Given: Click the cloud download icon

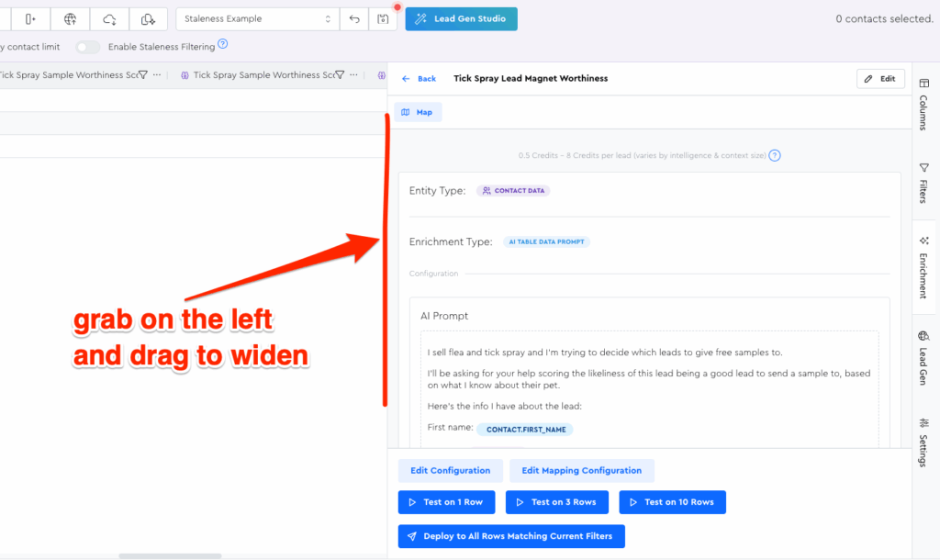Looking at the screenshot, I should tap(109, 19).
